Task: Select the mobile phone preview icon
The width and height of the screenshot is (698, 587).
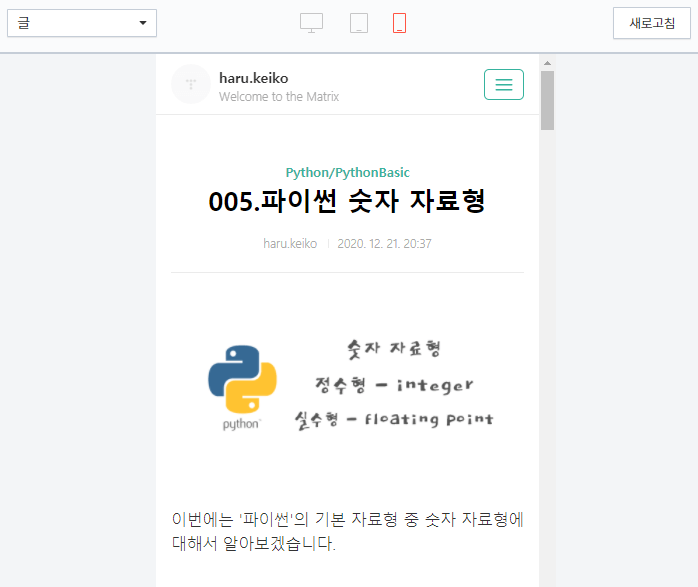Action: (x=399, y=23)
